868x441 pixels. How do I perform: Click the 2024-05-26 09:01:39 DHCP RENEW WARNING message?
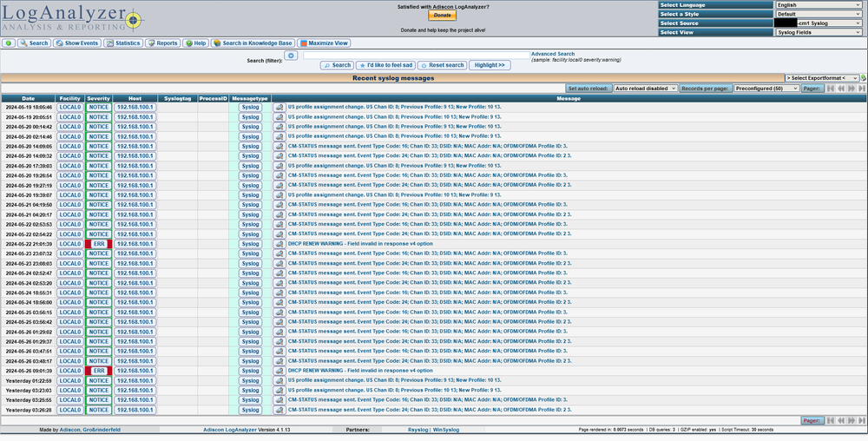[360, 371]
